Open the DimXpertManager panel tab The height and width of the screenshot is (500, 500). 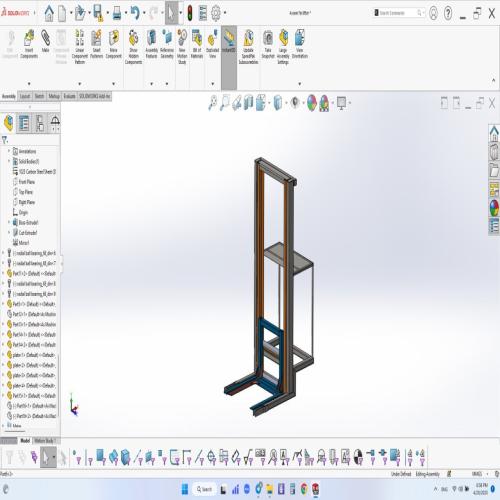(x=55, y=123)
